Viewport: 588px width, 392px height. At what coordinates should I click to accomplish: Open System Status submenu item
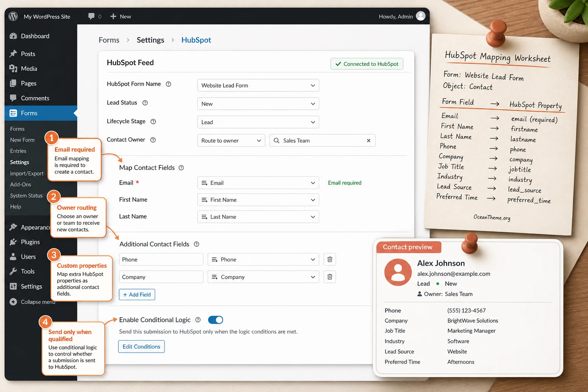(x=26, y=195)
